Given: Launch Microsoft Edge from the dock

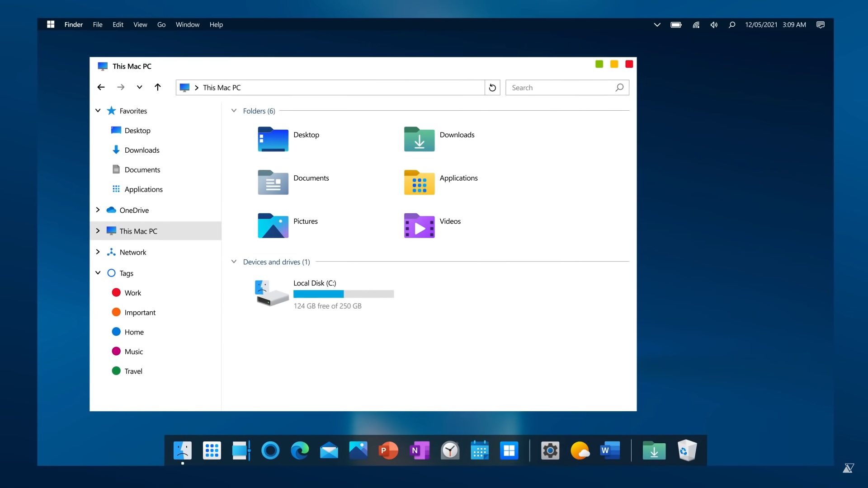Looking at the screenshot, I should [x=300, y=450].
